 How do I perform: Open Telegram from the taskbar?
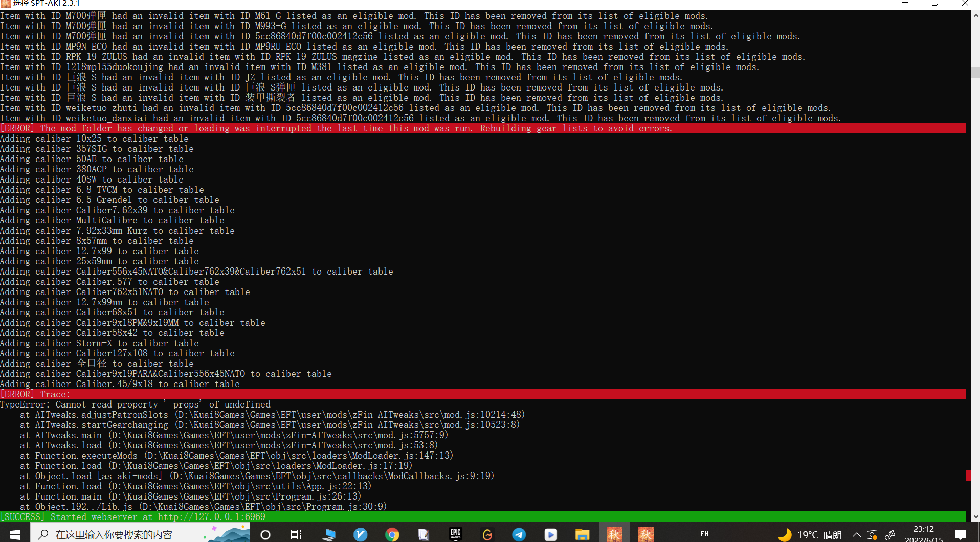pos(519,534)
